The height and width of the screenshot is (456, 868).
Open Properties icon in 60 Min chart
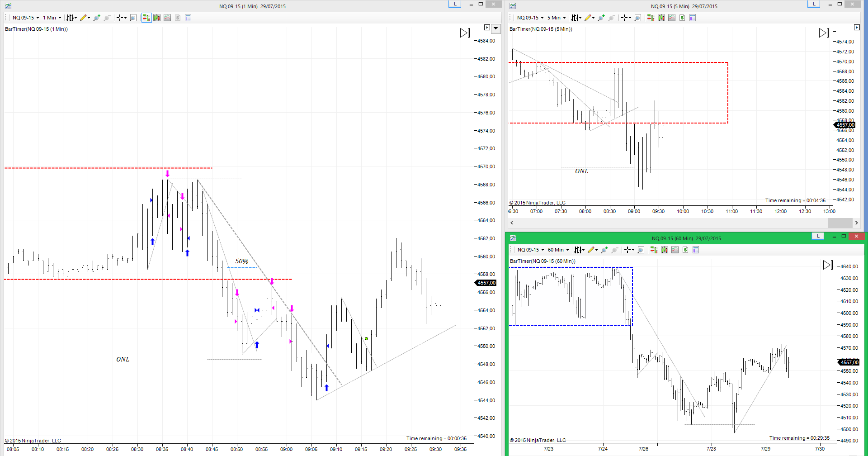(x=696, y=250)
